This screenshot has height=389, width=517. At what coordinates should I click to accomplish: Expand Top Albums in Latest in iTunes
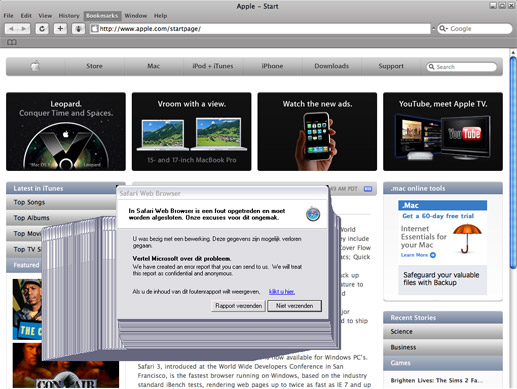tap(61, 218)
